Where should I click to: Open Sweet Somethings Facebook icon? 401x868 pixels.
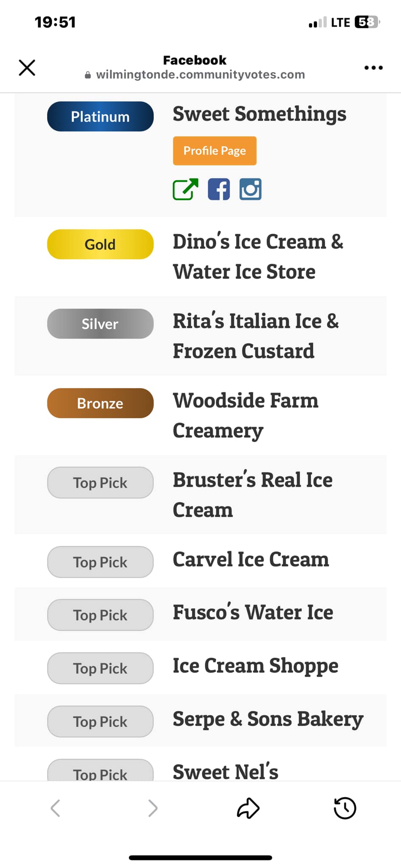(219, 189)
